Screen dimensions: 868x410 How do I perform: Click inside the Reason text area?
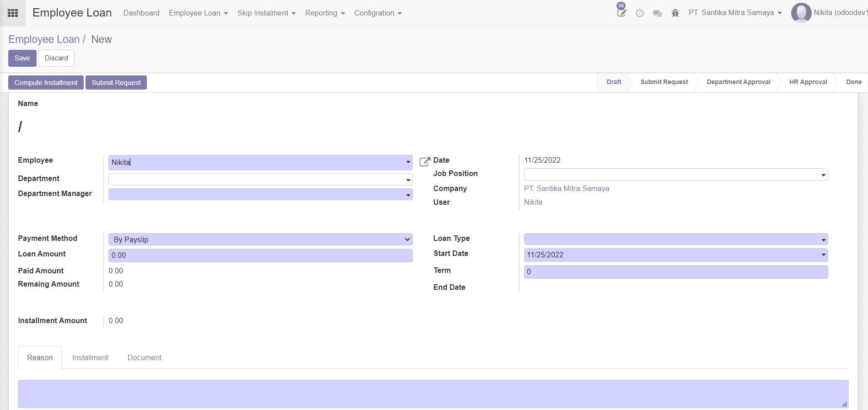point(433,394)
